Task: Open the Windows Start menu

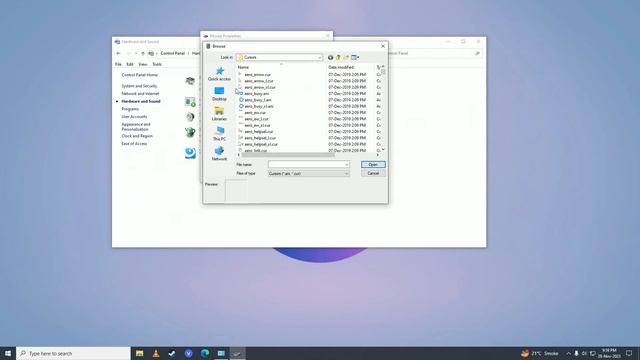Action: 8,353
